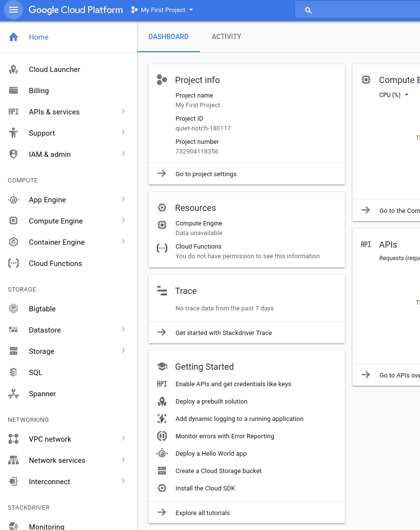Click Deploy a Hello World app

click(x=211, y=454)
